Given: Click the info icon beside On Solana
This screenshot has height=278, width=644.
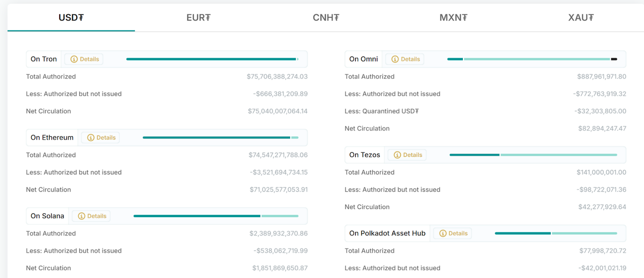Looking at the screenshot, I should click(x=81, y=216).
